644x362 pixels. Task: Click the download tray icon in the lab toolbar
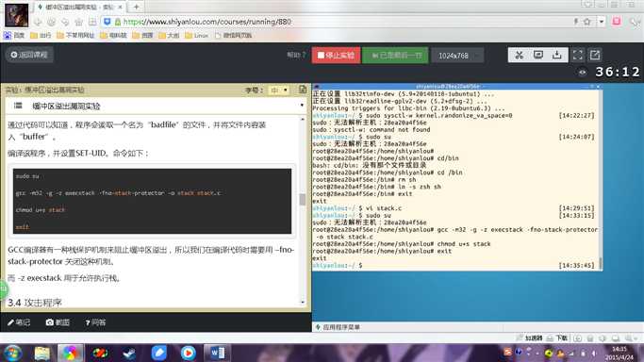coord(557,55)
